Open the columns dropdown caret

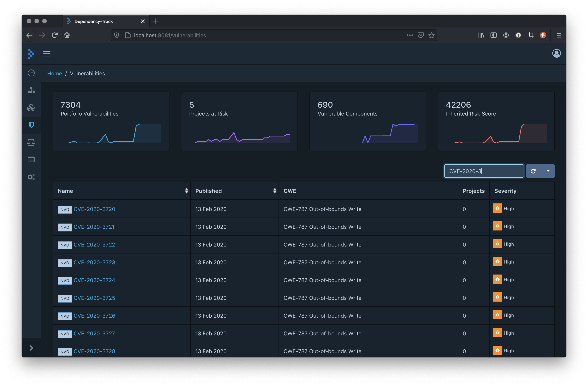[548, 171]
